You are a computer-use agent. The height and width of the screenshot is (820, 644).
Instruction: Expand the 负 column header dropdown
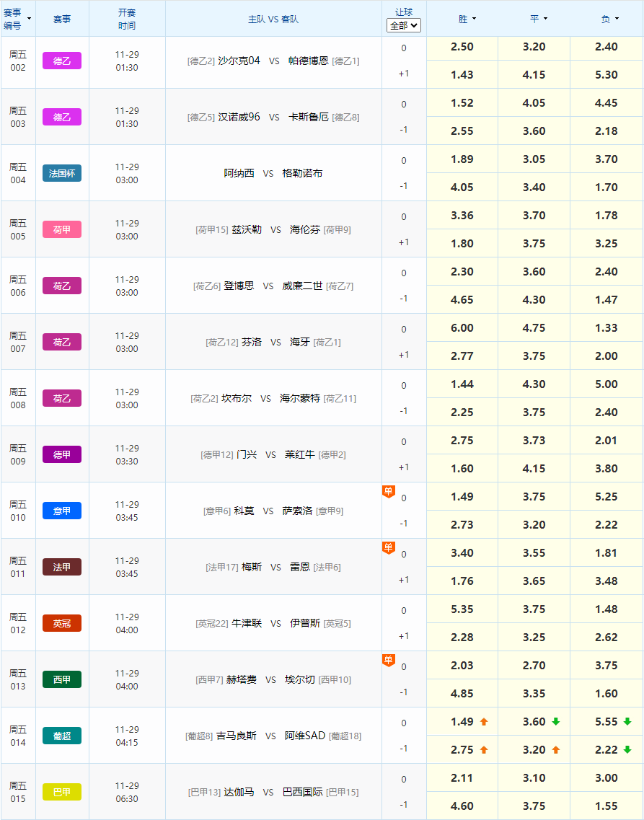pyautogui.click(x=617, y=19)
